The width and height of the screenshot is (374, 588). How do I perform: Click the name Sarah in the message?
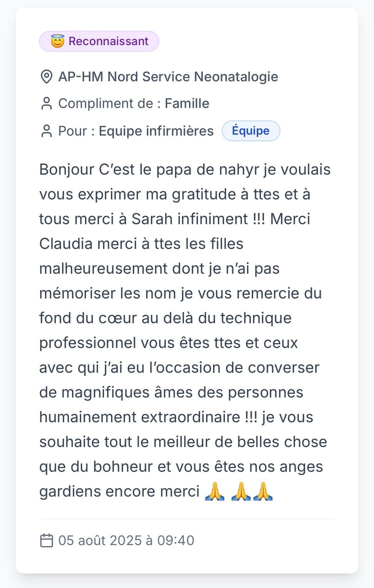[152, 219]
